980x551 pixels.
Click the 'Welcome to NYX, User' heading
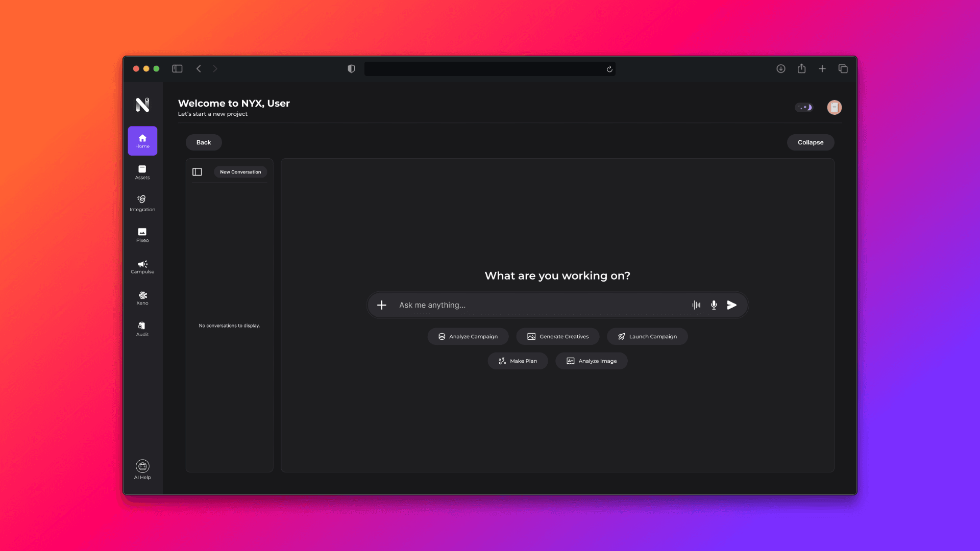coord(234,103)
